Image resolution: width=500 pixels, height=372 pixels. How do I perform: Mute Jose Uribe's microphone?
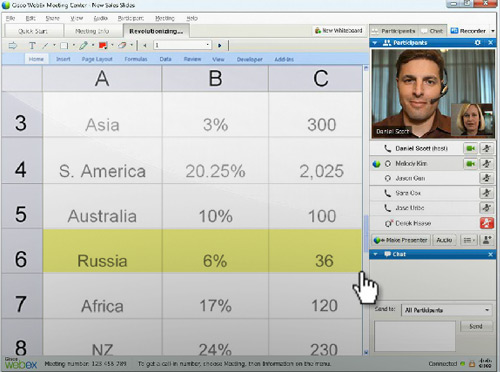(x=486, y=208)
